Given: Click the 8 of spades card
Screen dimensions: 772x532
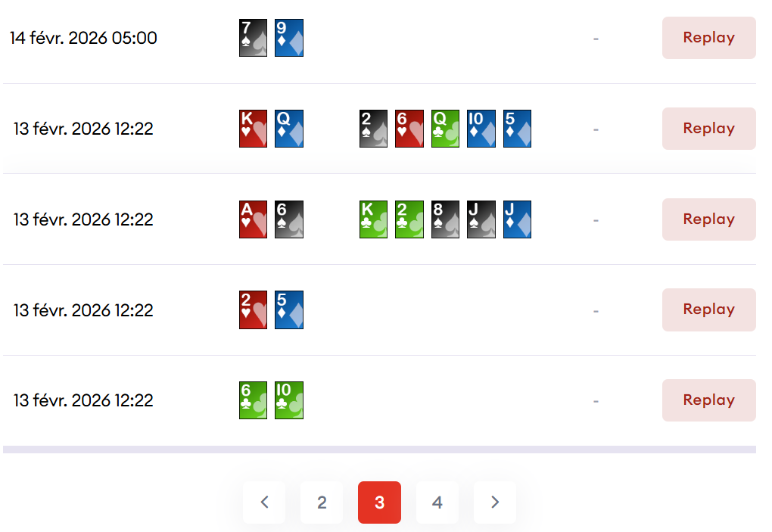Looking at the screenshot, I should click(x=445, y=219).
